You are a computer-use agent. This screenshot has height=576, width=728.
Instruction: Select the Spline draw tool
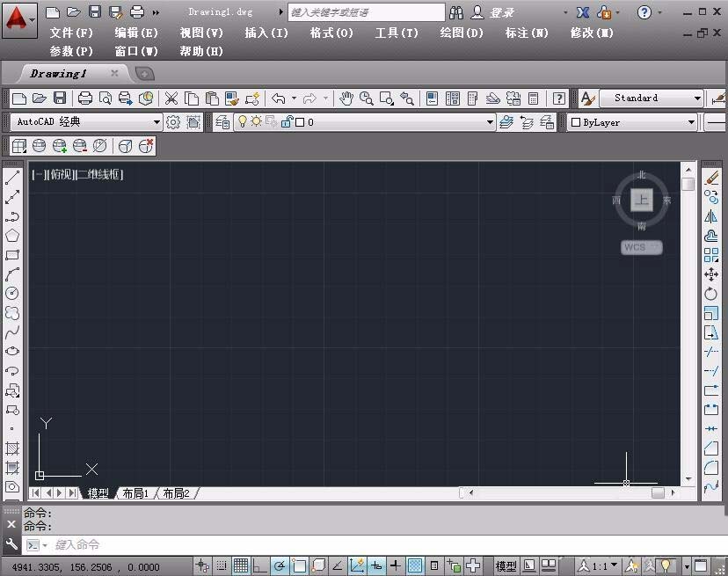pos(12,332)
